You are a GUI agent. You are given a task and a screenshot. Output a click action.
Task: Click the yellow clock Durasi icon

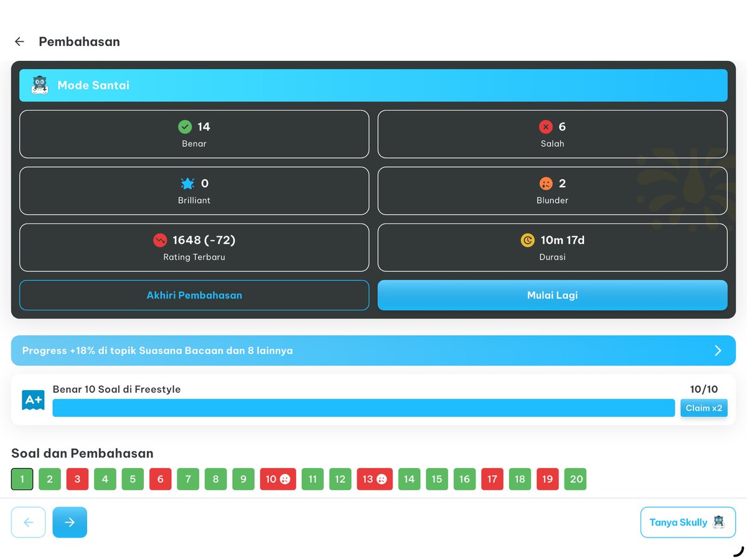coord(527,240)
